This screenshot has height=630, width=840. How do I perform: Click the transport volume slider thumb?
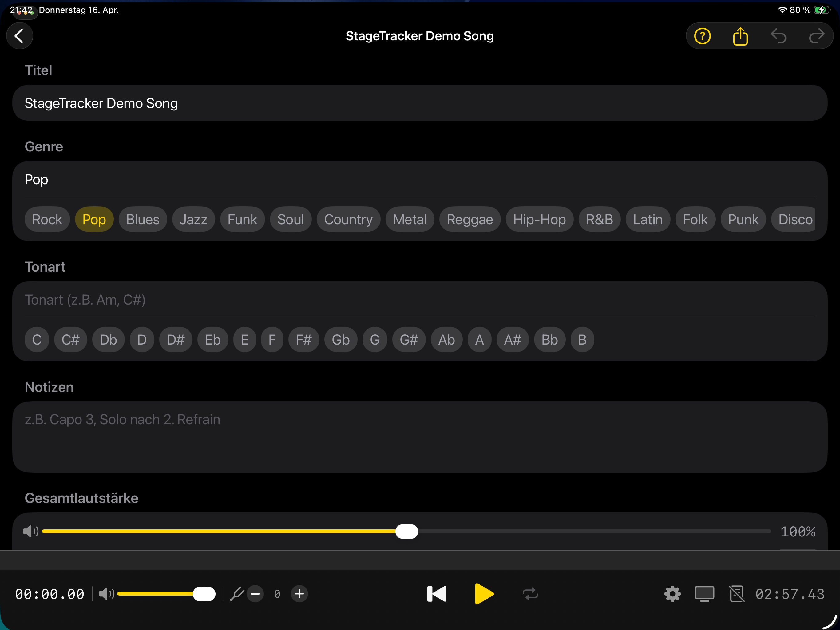[204, 593]
